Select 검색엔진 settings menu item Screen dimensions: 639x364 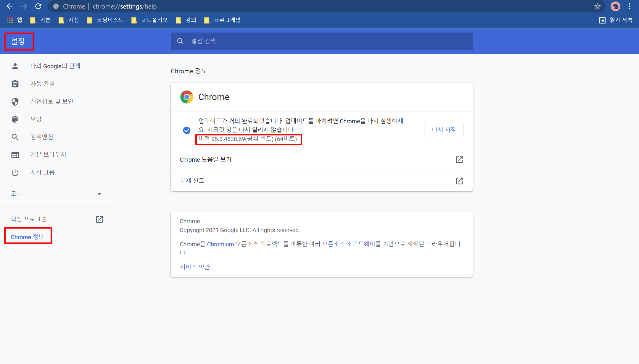point(42,137)
